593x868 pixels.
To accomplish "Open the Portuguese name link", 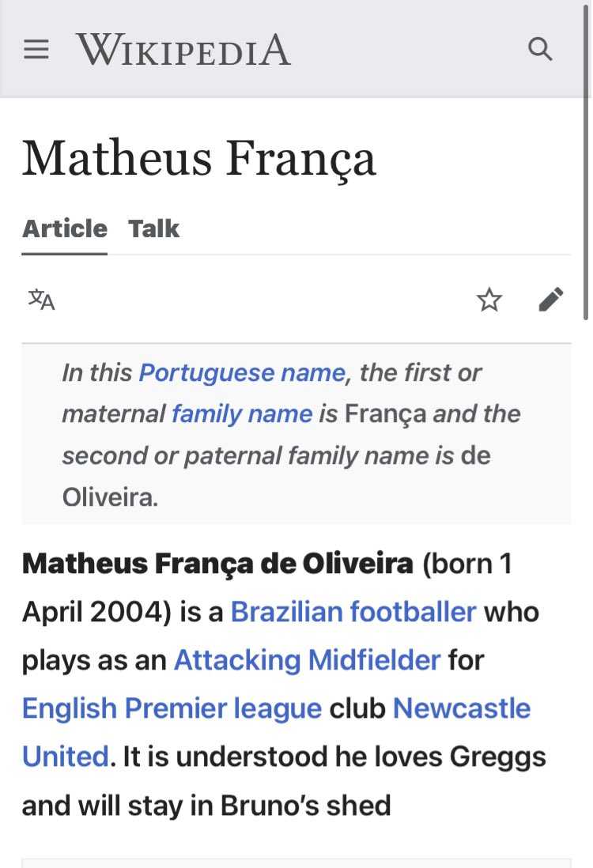I will tap(242, 372).
